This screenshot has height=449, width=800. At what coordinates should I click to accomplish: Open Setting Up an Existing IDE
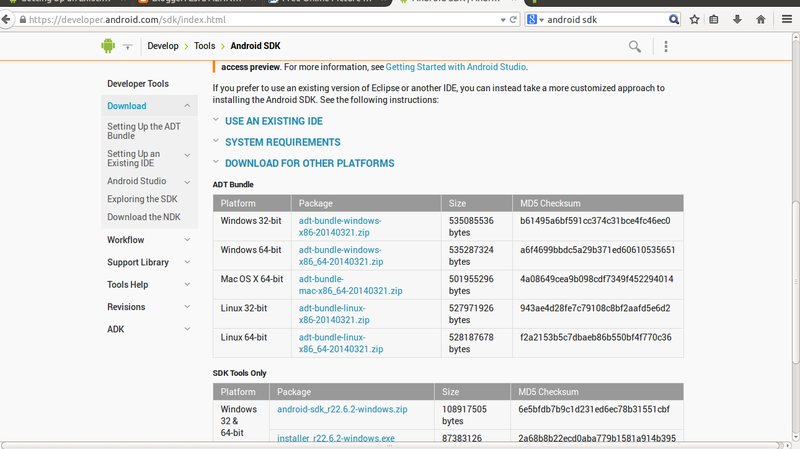click(x=133, y=158)
